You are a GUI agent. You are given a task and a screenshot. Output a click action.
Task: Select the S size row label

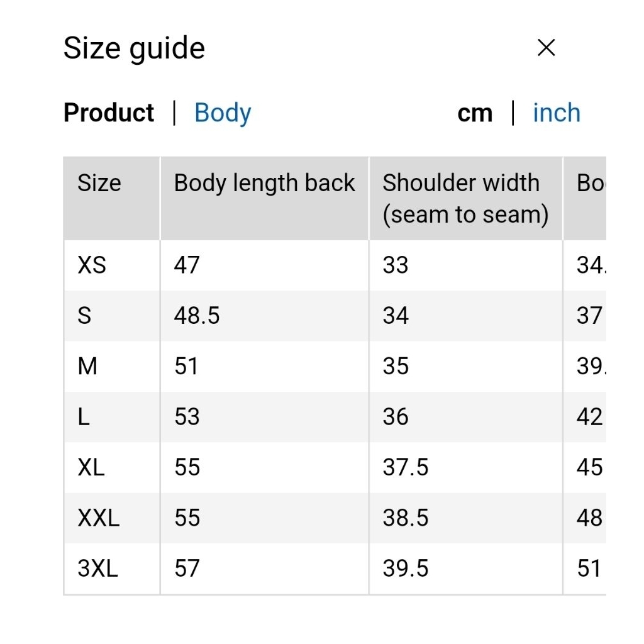84,316
